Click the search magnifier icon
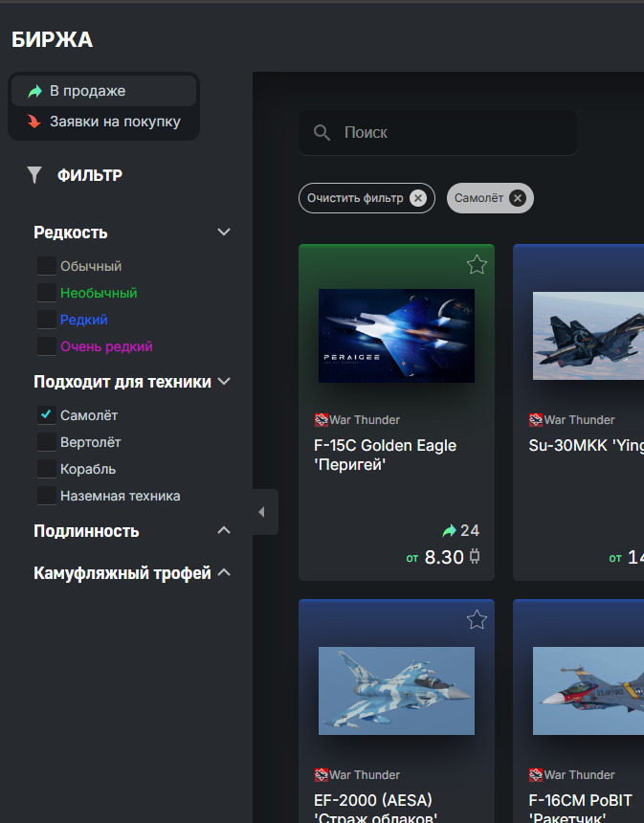 coord(322,133)
